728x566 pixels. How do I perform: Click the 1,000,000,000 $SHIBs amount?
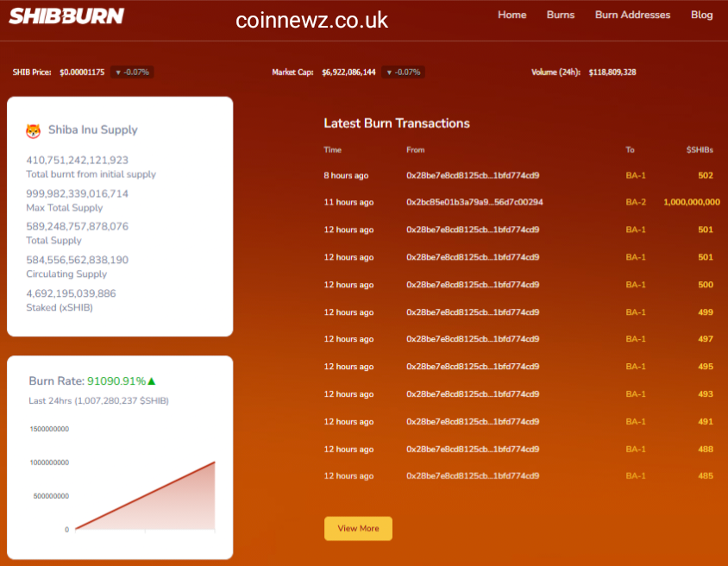pos(691,202)
